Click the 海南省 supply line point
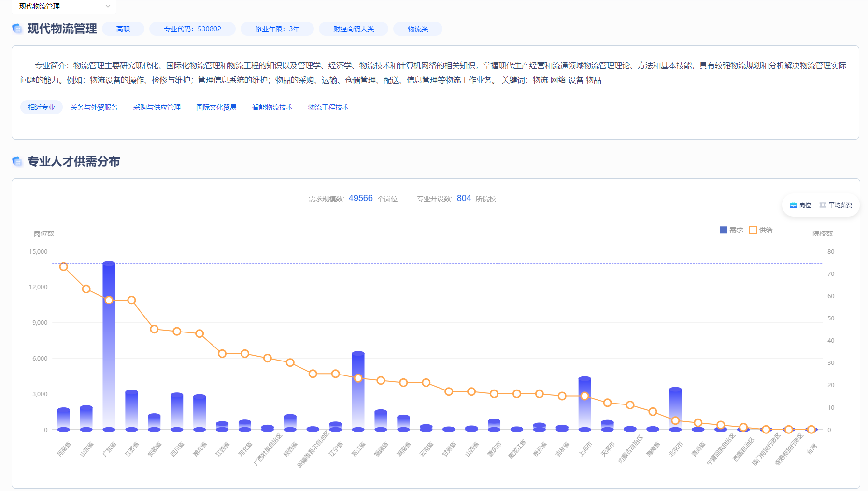868x491 pixels. (653, 412)
